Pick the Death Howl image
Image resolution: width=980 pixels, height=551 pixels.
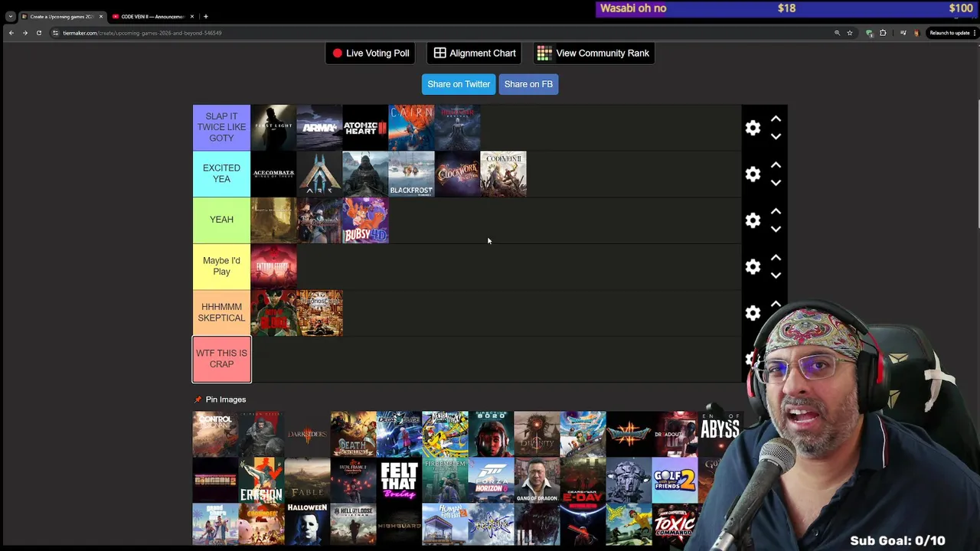click(353, 434)
